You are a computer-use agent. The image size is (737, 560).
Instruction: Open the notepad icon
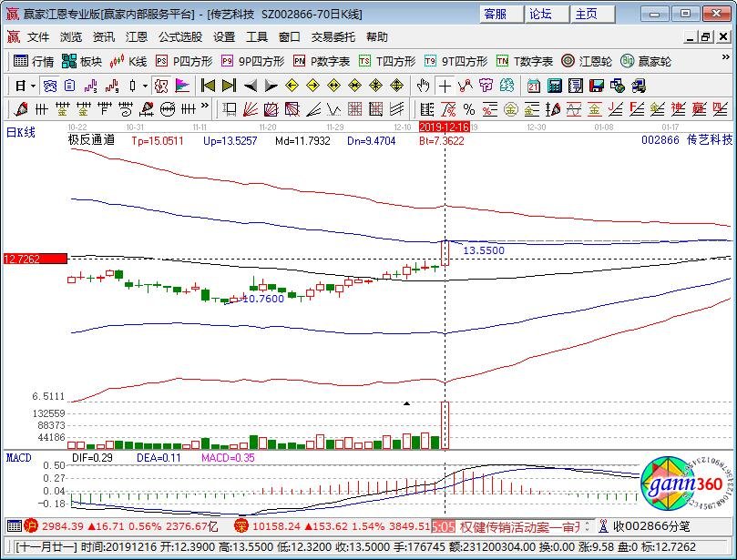(576, 86)
